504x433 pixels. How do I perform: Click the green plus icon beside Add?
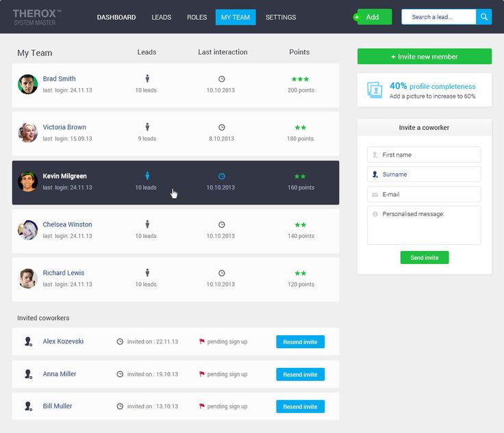(x=357, y=17)
